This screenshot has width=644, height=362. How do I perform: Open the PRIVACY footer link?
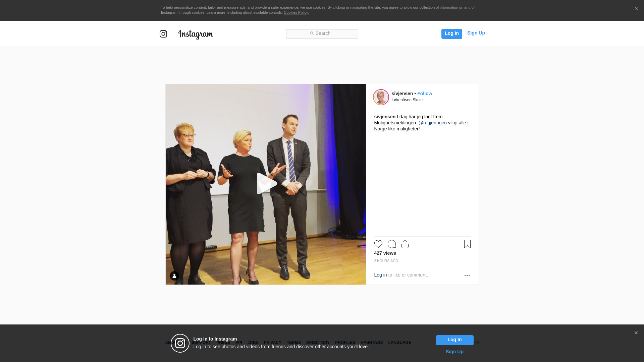tap(272, 343)
